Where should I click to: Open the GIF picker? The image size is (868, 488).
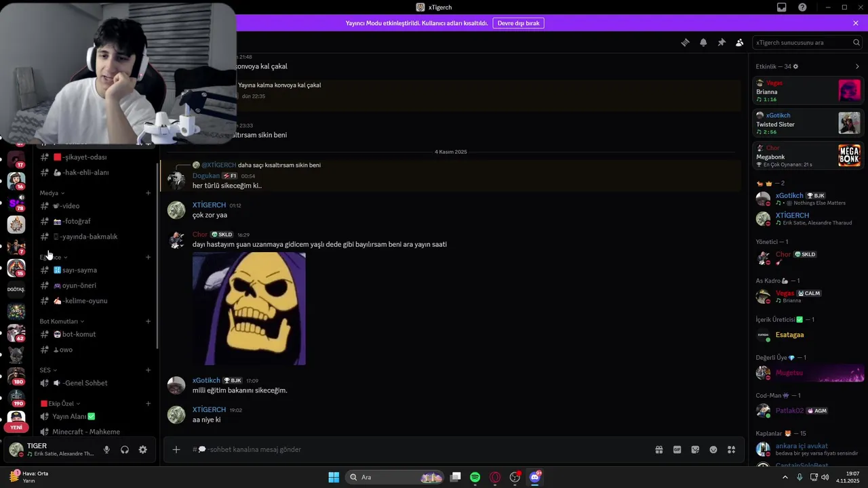[677, 449]
